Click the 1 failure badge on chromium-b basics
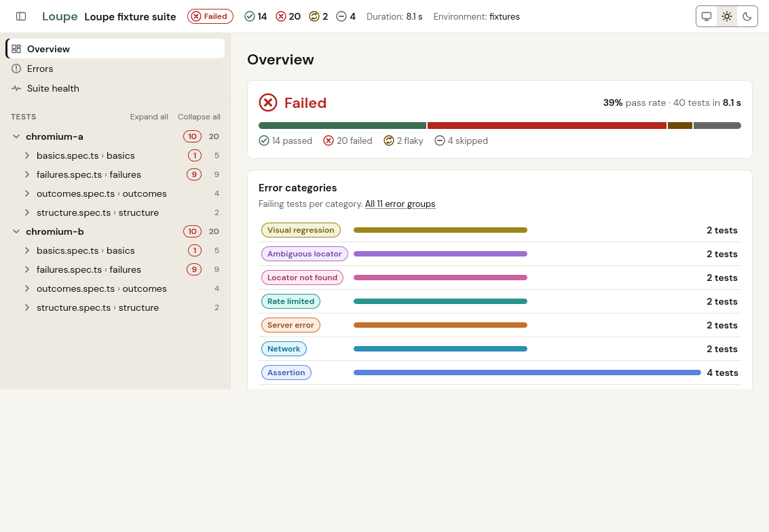769x532 pixels. pos(195,250)
